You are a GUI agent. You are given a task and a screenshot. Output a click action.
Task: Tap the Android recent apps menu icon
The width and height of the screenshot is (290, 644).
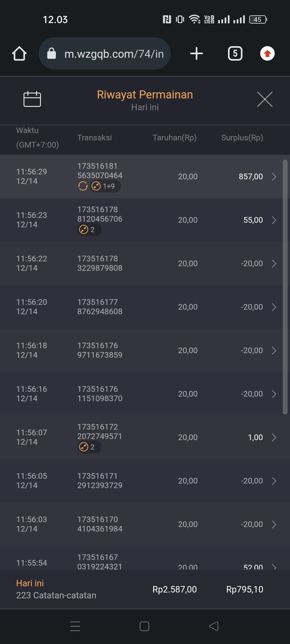[x=75, y=626]
